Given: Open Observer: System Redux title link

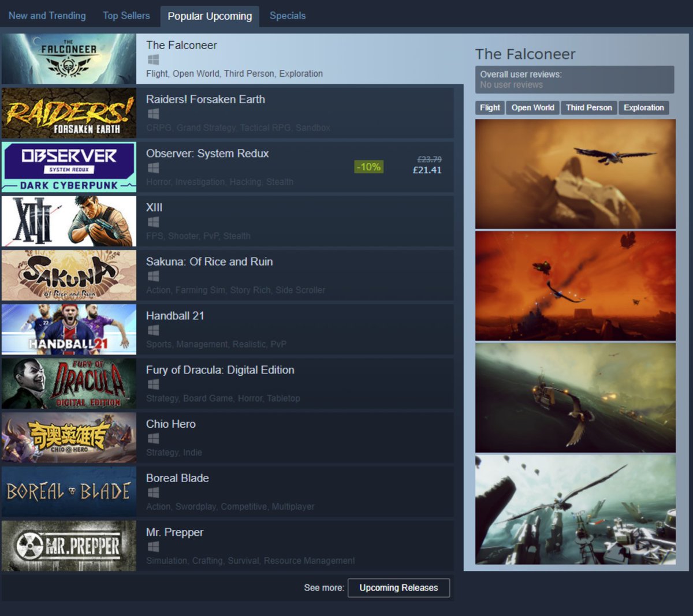Looking at the screenshot, I should point(207,154).
